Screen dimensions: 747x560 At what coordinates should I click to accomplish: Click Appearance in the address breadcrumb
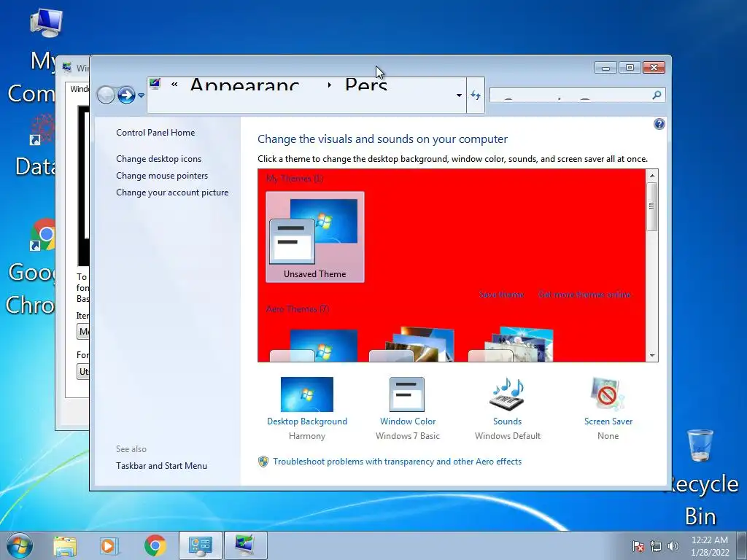[244, 85]
